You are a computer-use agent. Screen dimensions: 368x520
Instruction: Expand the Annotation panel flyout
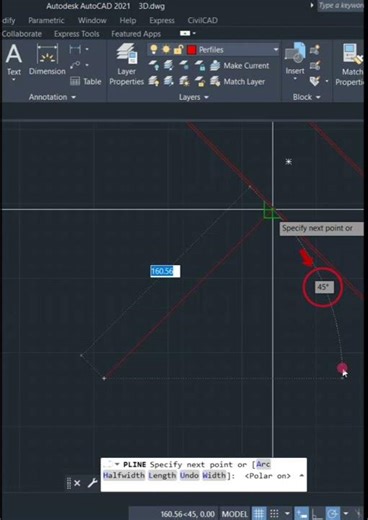tap(52, 97)
